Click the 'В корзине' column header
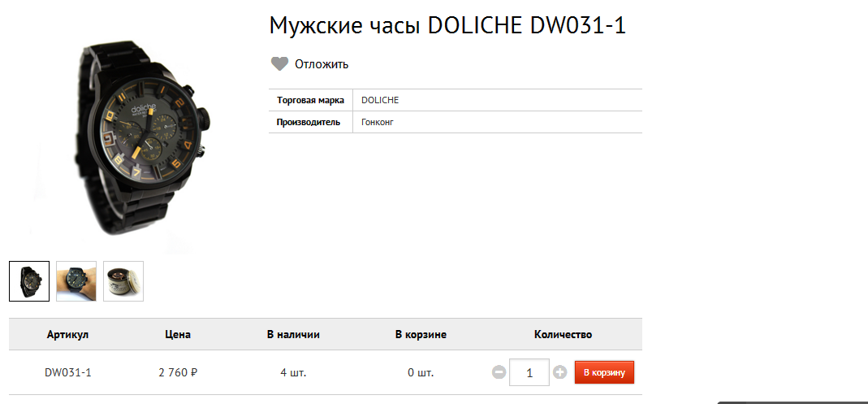Image resolution: width=868 pixels, height=404 pixels. [x=421, y=335]
